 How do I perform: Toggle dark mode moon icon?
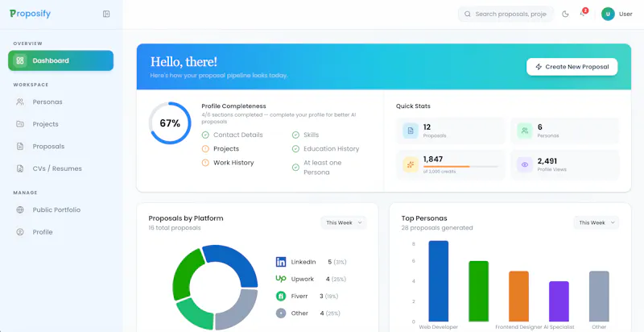click(565, 14)
